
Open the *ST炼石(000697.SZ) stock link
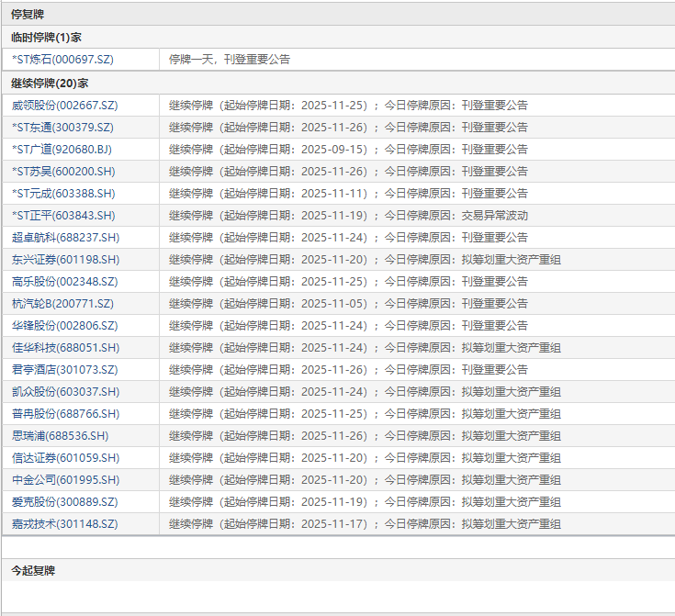coord(62,60)
